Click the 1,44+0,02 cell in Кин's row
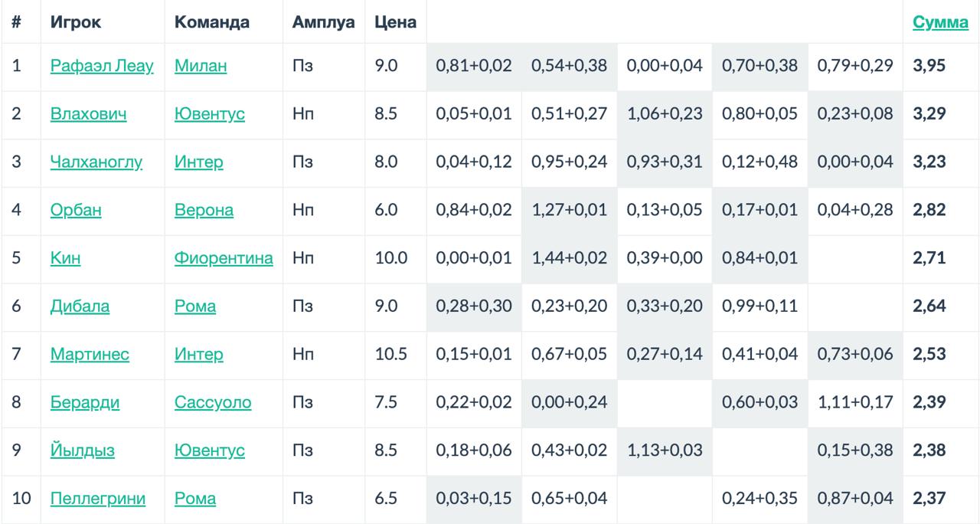The width and height of the screenshot is (980, 524). [569, 258]
